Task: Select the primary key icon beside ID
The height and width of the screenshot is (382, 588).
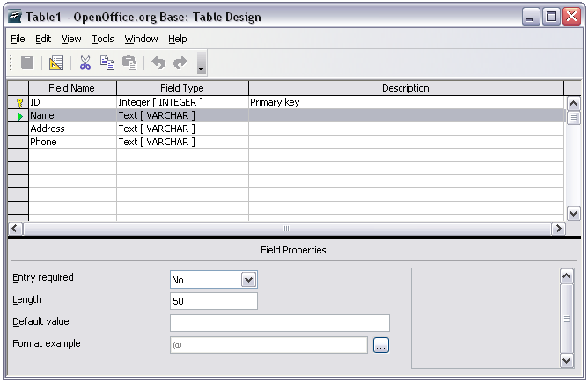Action: [18, 103]
